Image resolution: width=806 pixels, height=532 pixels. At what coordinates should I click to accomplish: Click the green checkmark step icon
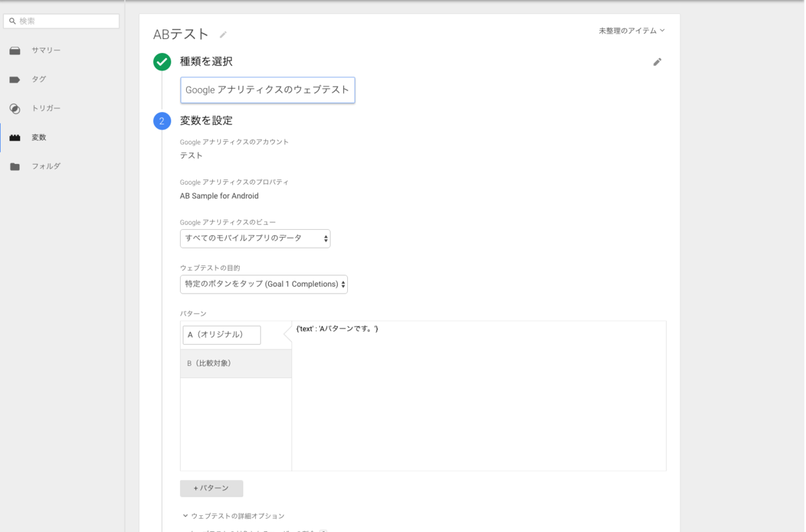[162, 62]
